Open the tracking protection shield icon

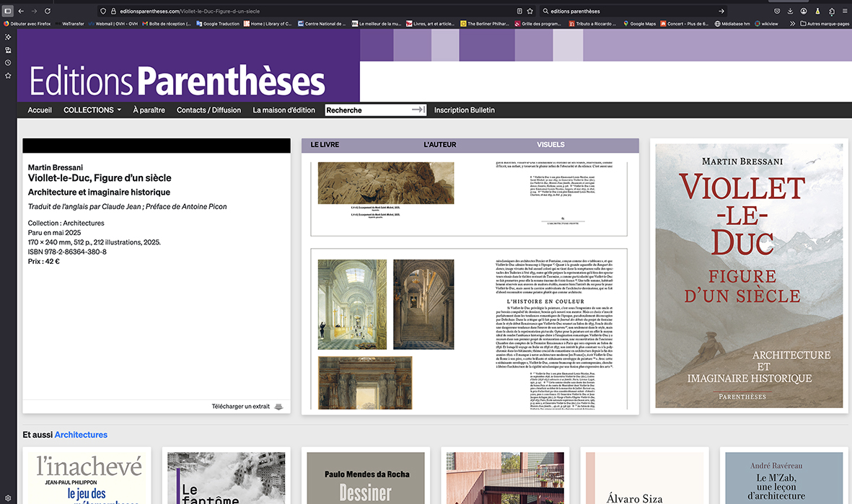[103, 11]
